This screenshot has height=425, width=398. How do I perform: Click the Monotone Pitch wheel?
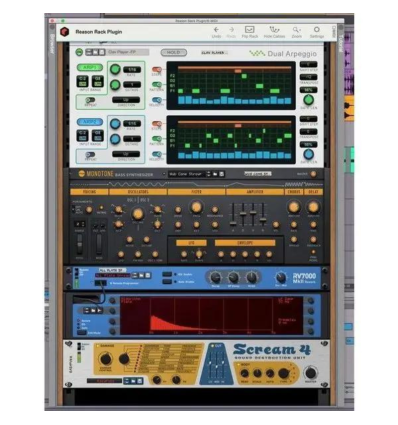79,244
